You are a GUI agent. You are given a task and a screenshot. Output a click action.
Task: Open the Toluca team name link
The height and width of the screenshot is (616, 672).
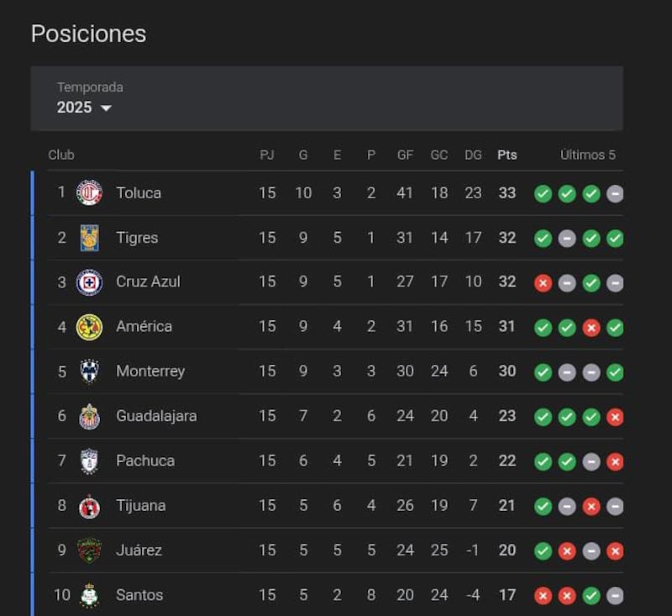(x=139, y=192)
